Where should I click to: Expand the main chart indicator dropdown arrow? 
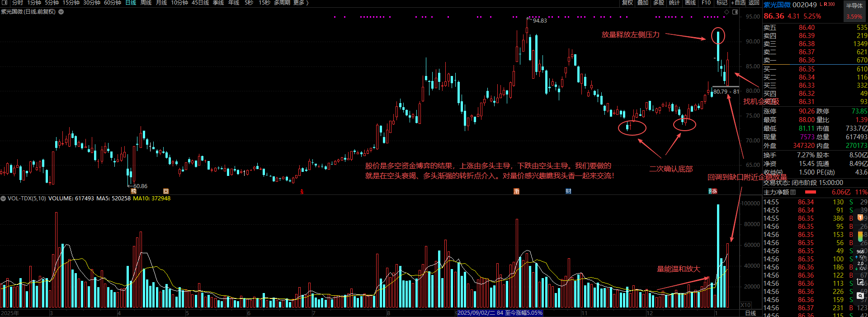coord(61,12)
